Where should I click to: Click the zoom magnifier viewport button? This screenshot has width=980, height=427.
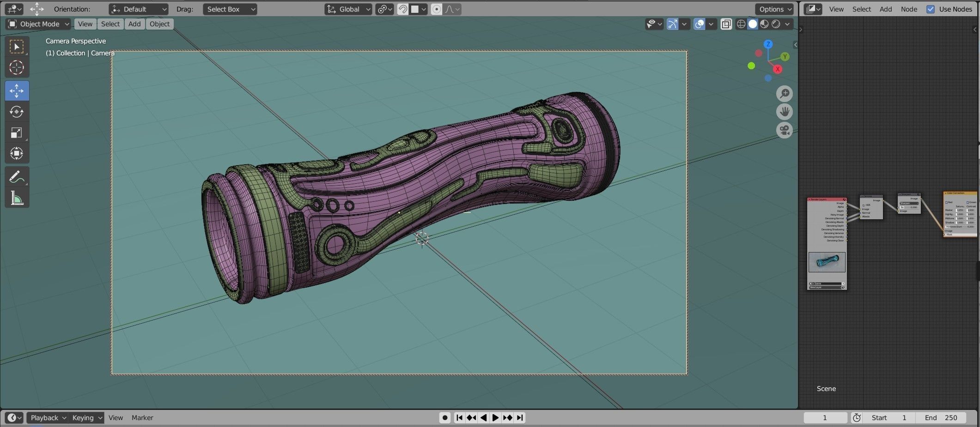(784, 94)
